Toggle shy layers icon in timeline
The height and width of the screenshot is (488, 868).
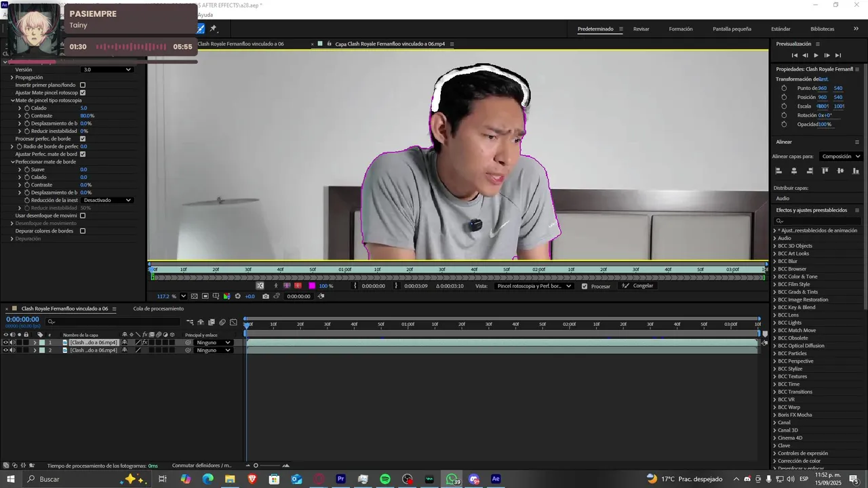[201, 322]
